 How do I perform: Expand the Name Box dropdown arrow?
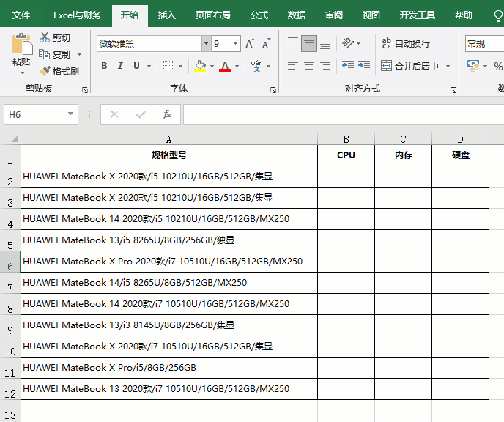coord(70,114)
